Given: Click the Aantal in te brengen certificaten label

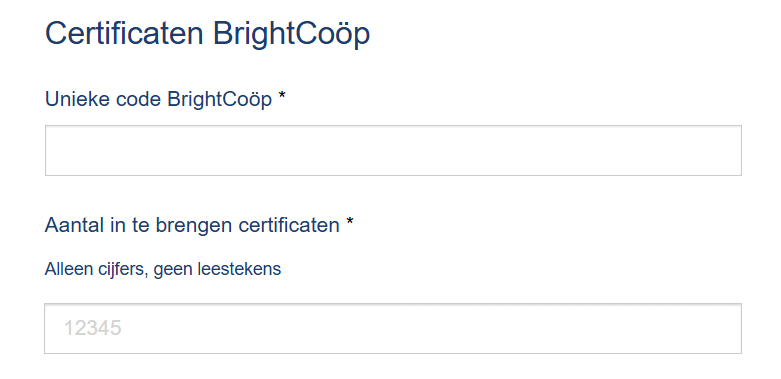Looking at the screenshot, I should [192, 226].
